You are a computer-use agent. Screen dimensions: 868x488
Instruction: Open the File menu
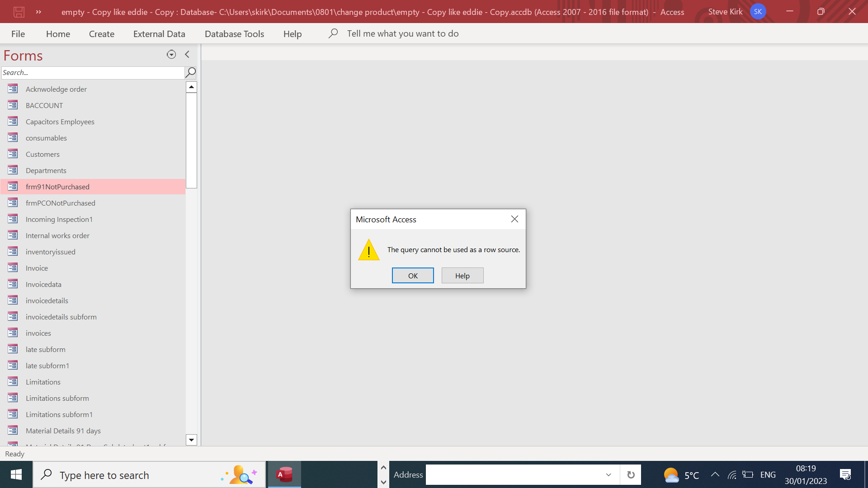click(x=18, y=34)
